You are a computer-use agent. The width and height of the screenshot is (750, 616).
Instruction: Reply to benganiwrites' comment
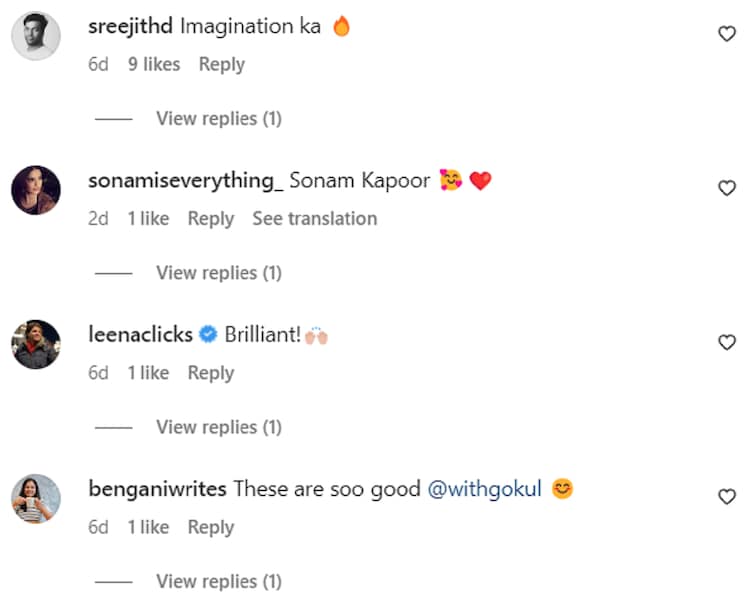click(x=210, y=527)
